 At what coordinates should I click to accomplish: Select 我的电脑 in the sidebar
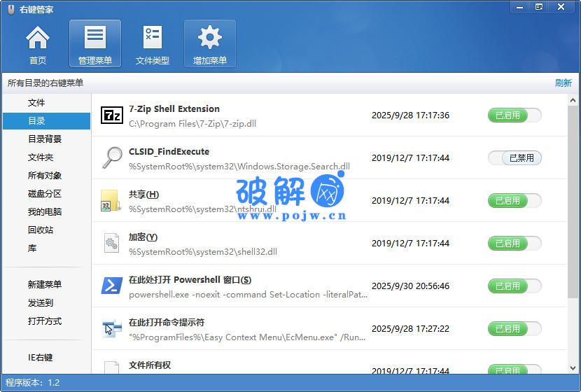pos(47,211)
